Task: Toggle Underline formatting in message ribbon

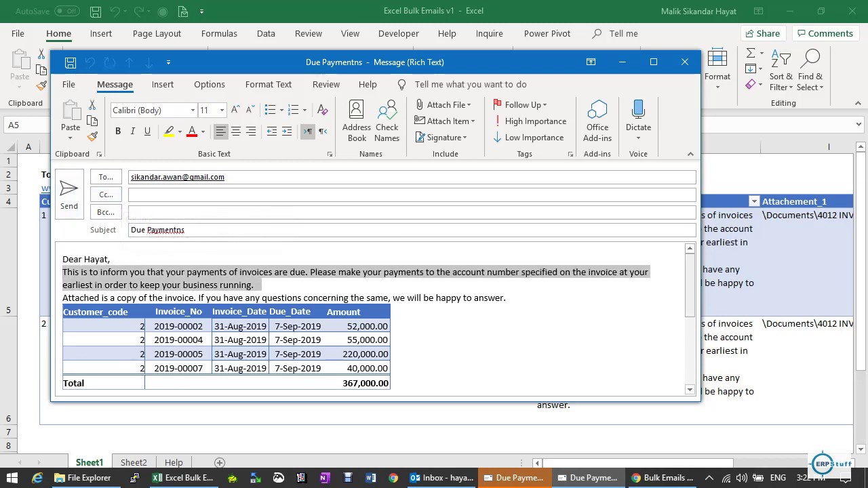Action: pos(147,131)
